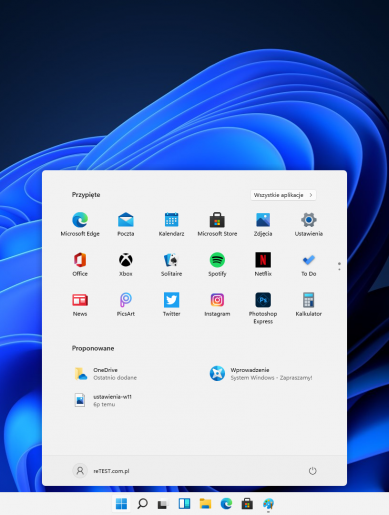Open Photoshop Express
This screenshot has width=389, height=515.
click(263, 307)
